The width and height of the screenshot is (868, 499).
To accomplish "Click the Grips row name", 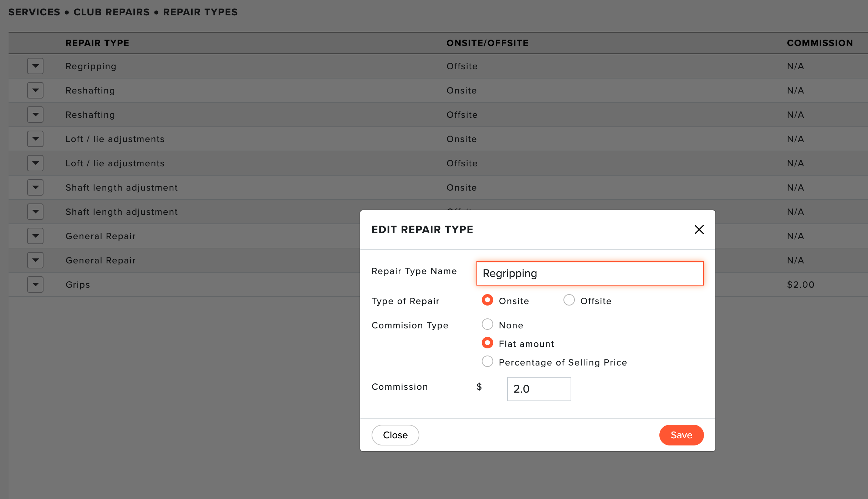I will click(78, 285).
